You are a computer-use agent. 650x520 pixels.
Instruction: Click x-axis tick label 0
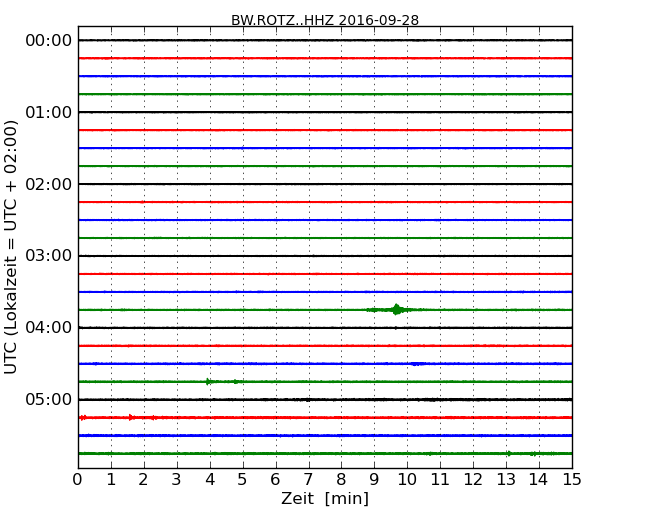pyautogui.click(x=78, y=480)
